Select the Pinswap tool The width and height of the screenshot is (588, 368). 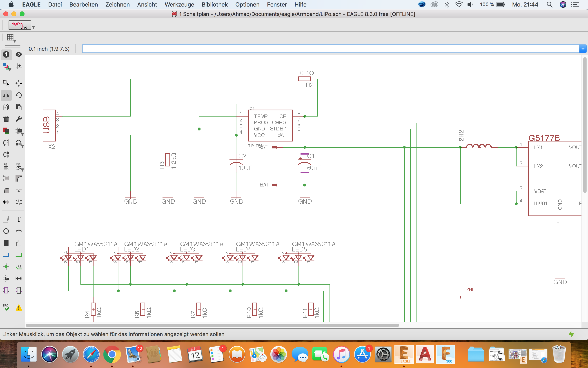click(x=6, y=143)
